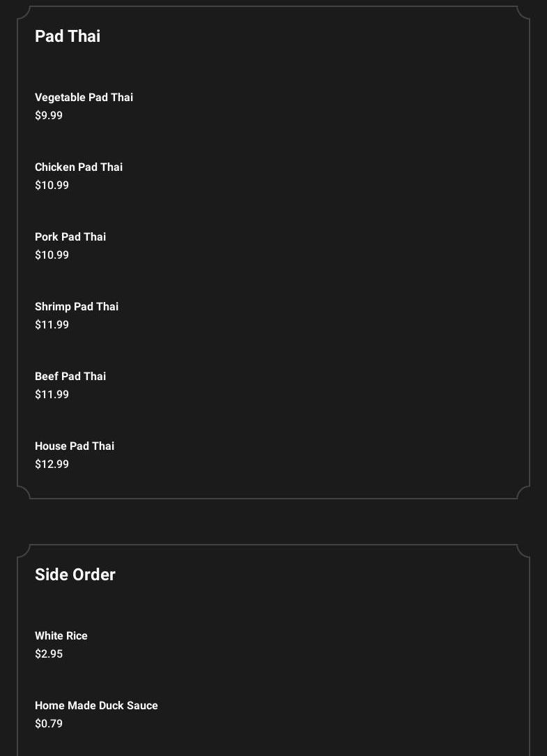Open the Chicken Pad Thai item
Image resolution: width=547 pixels, height=756 pixels.
click(x=79, y=167)
